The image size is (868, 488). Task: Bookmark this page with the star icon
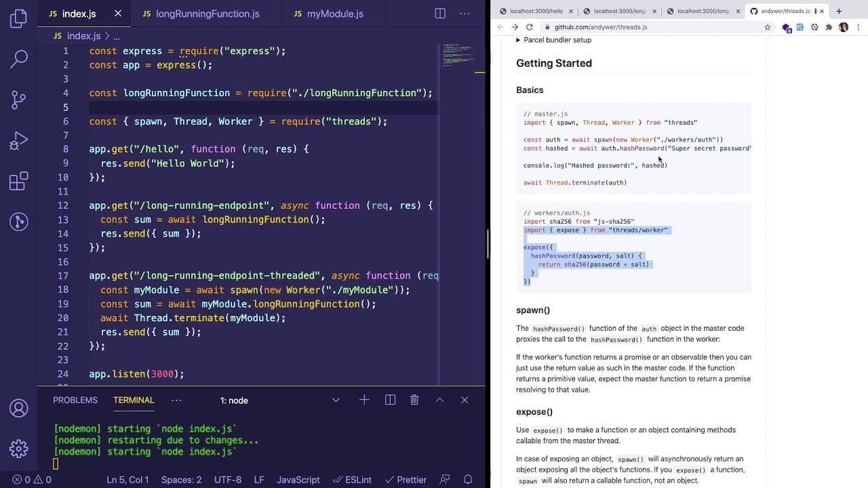click(768, 27)
